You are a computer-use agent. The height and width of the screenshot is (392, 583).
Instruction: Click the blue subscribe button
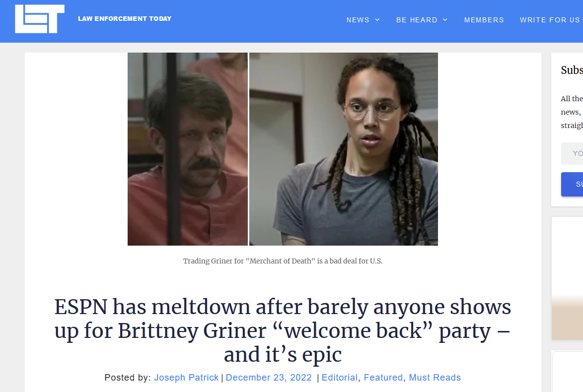[572, 184]
